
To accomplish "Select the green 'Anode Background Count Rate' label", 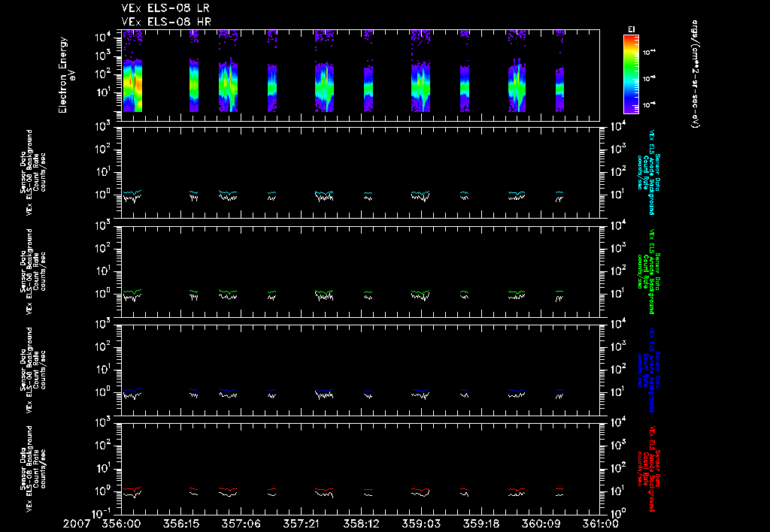I will coord(649,271).
